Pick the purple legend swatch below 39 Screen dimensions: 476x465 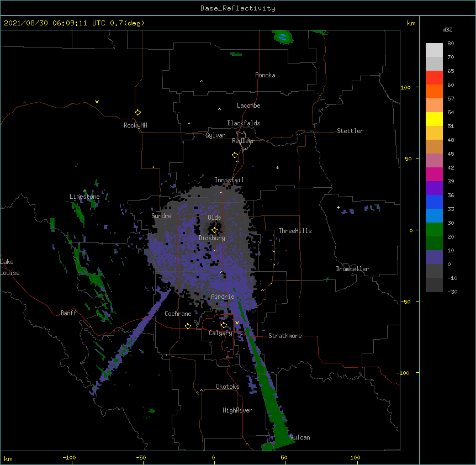(434, 188)
